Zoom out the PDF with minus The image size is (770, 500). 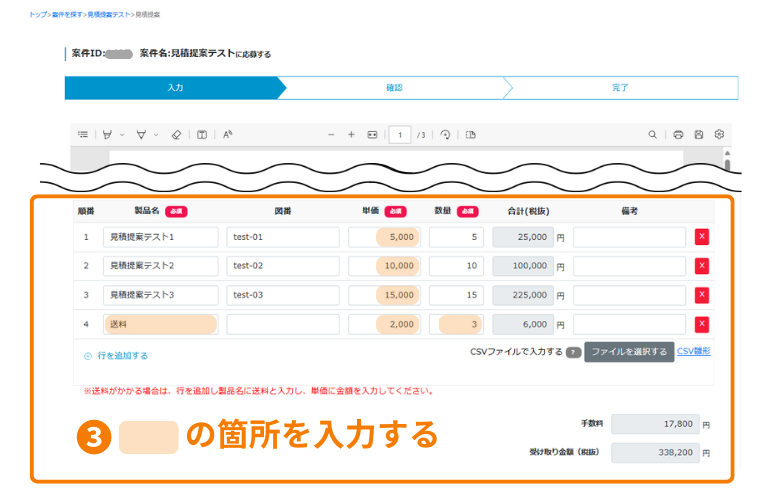pos(331,134)
